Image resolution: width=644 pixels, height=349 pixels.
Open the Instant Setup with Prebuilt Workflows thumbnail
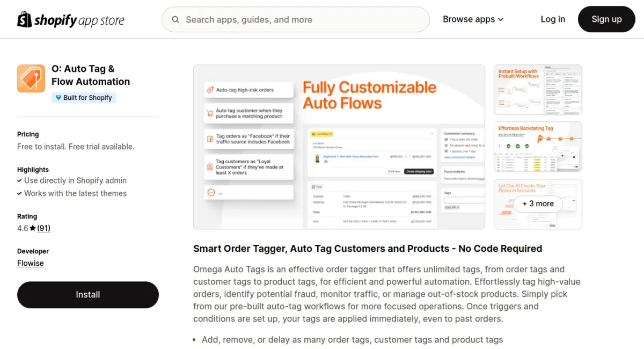[x=538, y=90]
